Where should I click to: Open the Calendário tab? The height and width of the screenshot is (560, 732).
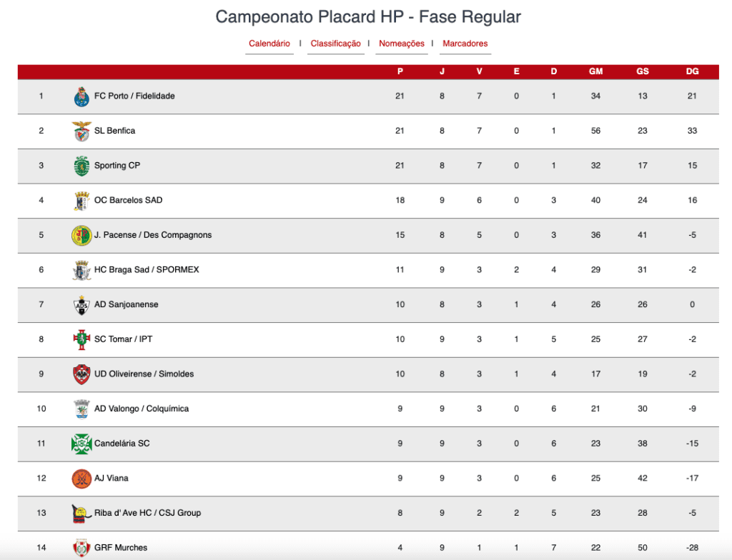269,44
